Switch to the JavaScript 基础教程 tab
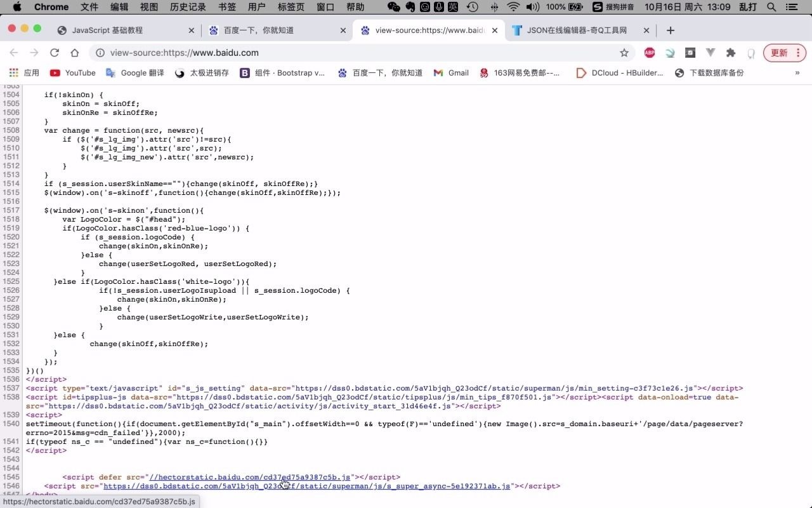 click(x=107, y=30)
